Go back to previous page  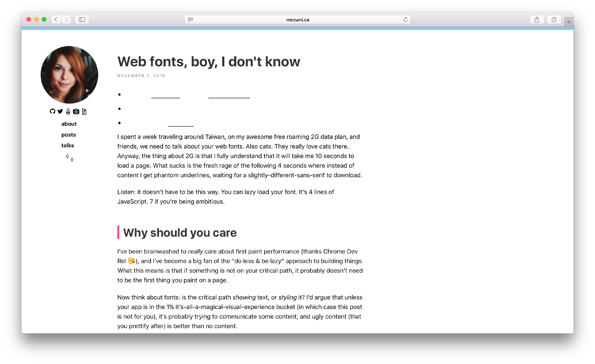tap(56, 20)
